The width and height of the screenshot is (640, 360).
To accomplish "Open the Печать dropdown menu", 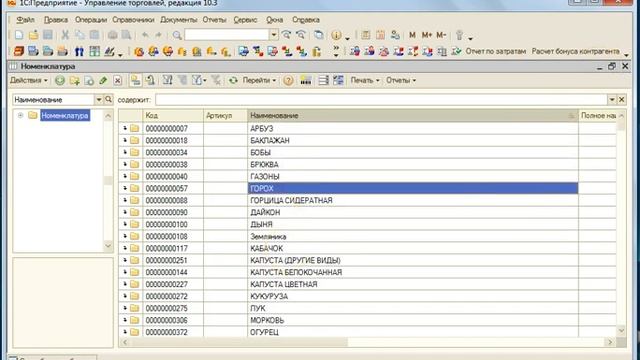I will pyautogui.click(x=365, y=80).
